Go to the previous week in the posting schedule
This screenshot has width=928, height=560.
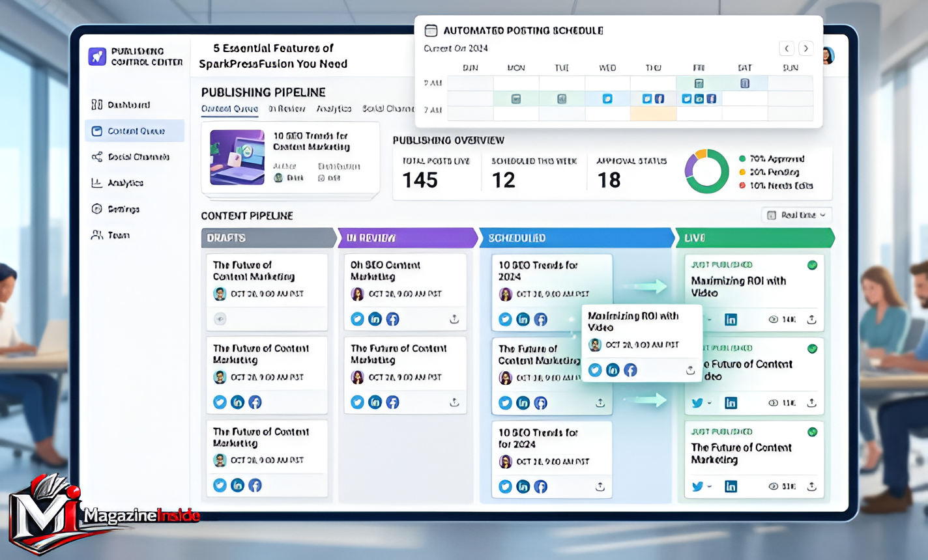pyautogui.click(x=787, y=48)
